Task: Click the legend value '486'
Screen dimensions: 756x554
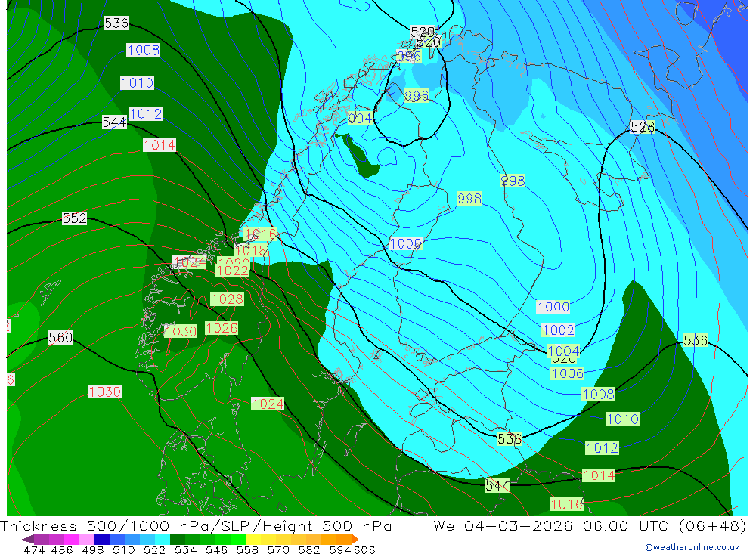Action: (62, 549)
